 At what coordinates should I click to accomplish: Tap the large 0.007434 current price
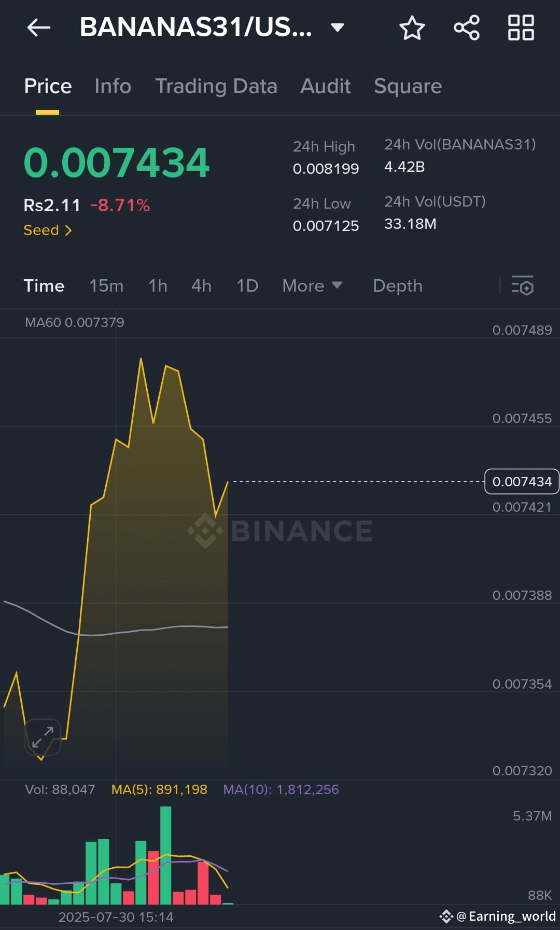117,162
